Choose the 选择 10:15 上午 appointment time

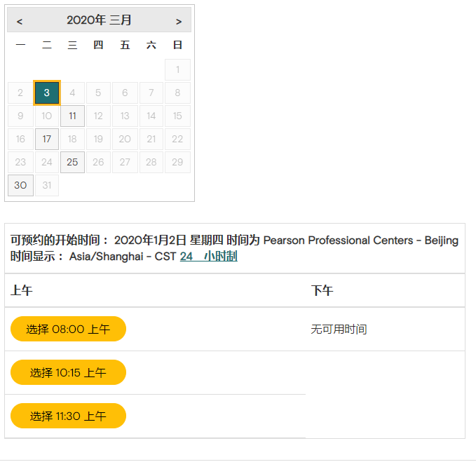(68, 372)
